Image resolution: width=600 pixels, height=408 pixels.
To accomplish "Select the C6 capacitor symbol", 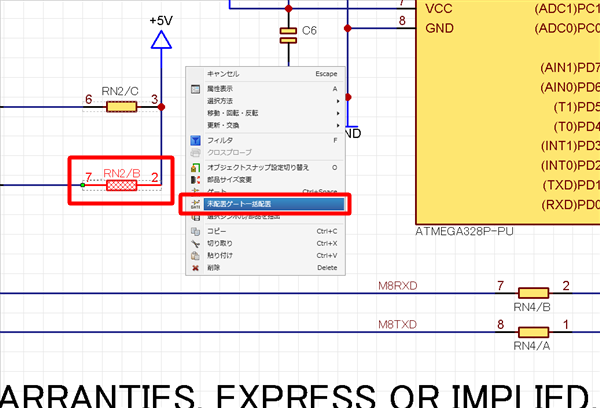I will 288,36.
